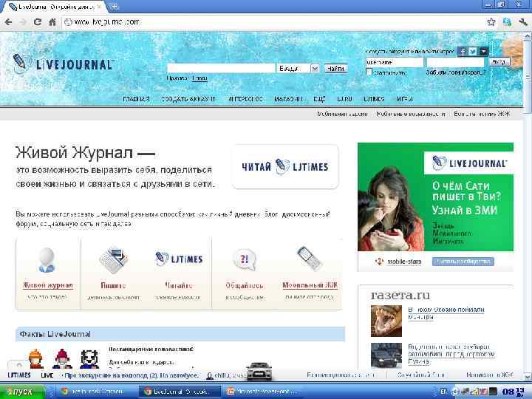Click the green LiveJournal Сати advertisement

tap(436, 197)
